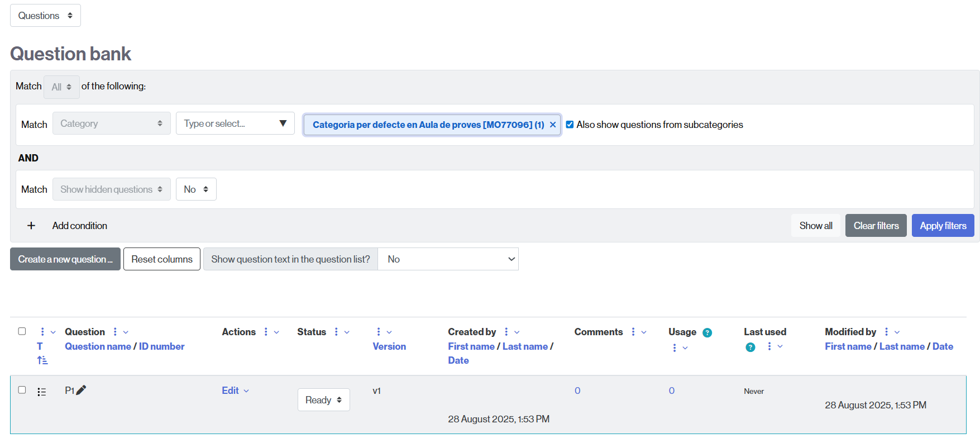Click the multiple choice type icon for P1
Viewport: 980px width, 438px height.
pyautogui.click(x=41, y=392)
